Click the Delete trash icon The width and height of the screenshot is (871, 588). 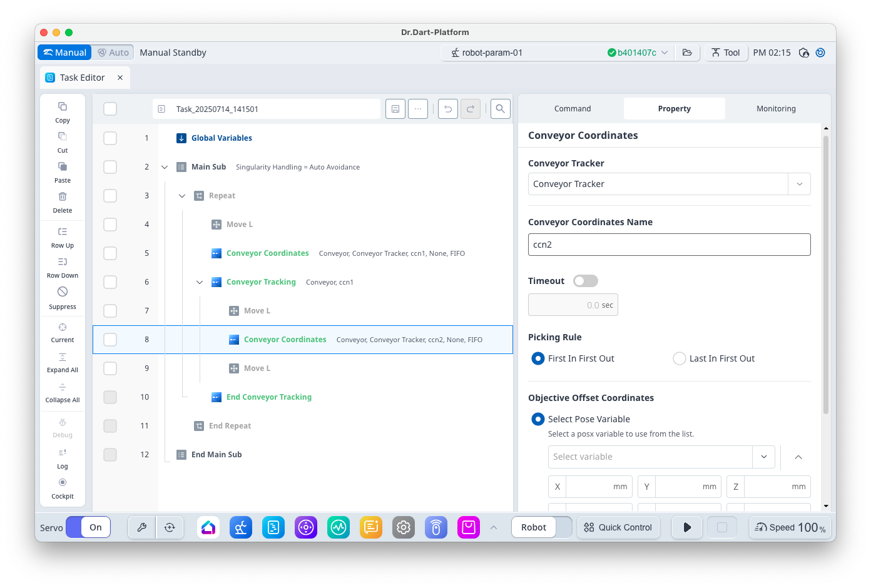click(x=63, y=197)
